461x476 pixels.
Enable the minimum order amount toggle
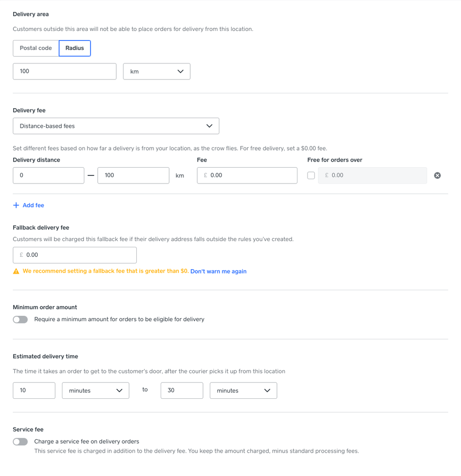click(20, 319)
